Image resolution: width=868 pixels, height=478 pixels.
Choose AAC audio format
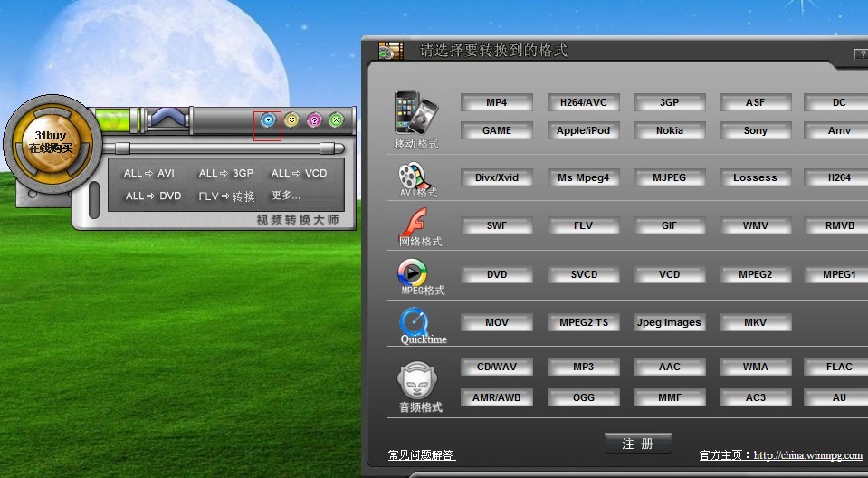pos(669,367)
